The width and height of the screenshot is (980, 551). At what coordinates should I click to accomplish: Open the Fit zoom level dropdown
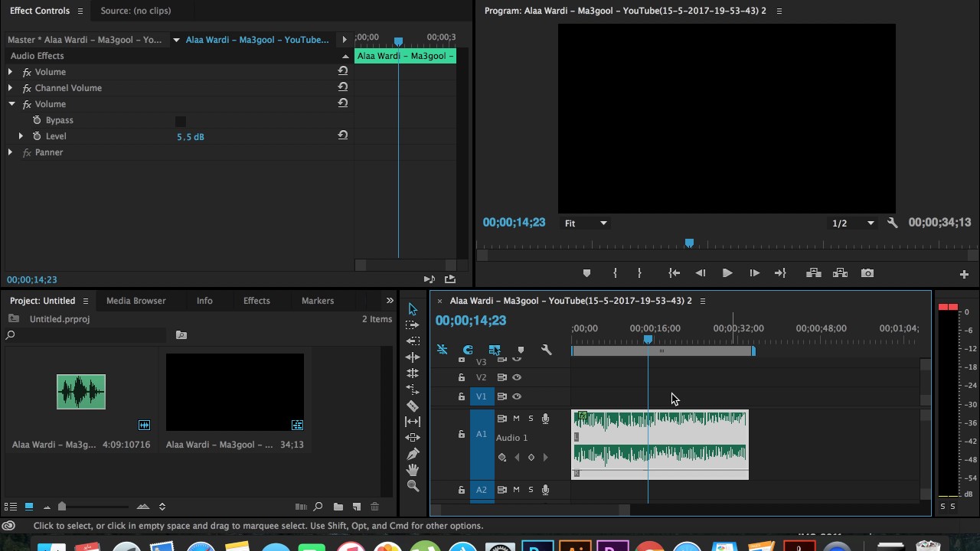pos(586,223)
